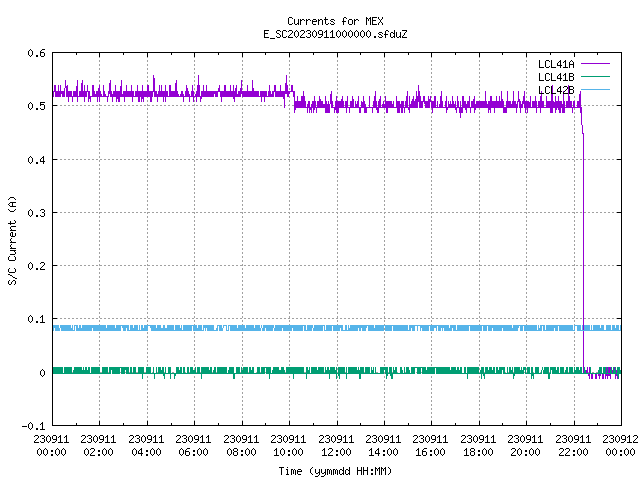
Task: Click the 230911 06:00 x-axis tick label
Action: [x=193, y=446]
